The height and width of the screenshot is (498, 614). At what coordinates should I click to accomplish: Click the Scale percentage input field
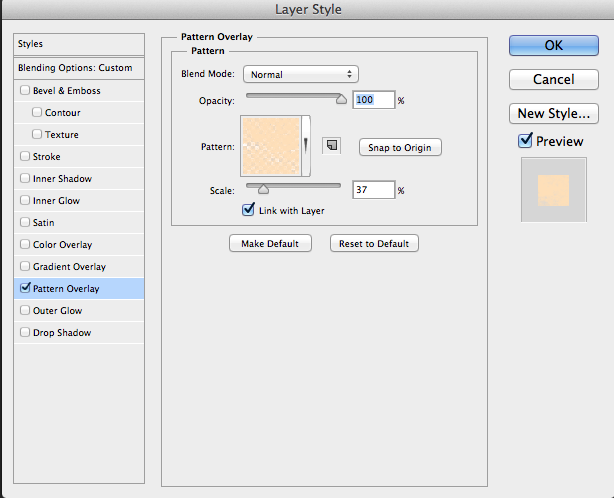click(x=374, y=190)
